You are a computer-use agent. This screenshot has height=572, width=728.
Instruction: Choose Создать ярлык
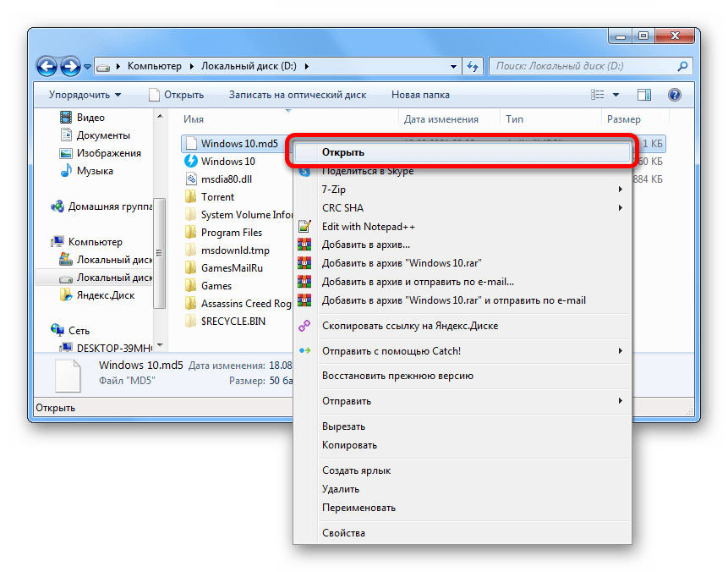click(462, 470)
